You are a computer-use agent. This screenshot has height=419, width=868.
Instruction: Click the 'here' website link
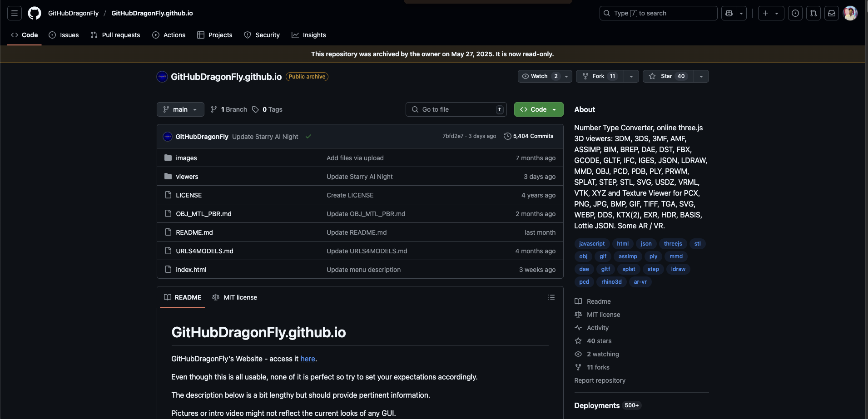coord(308,359)
